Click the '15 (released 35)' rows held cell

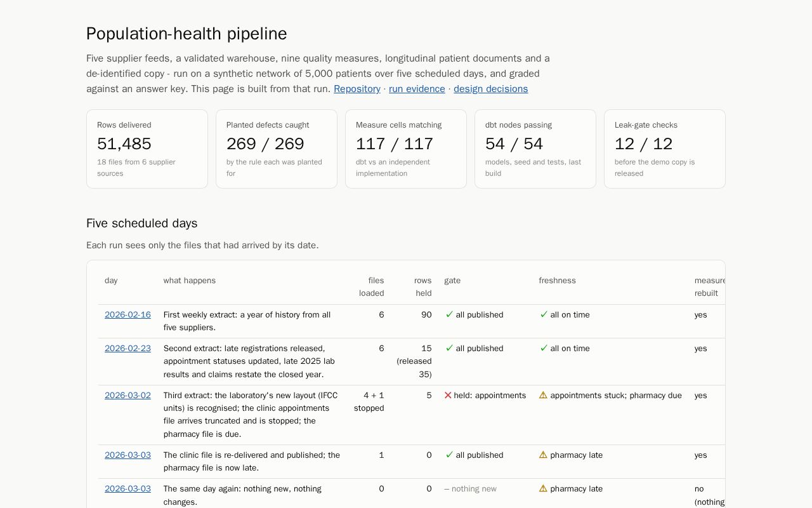[414, 361]
